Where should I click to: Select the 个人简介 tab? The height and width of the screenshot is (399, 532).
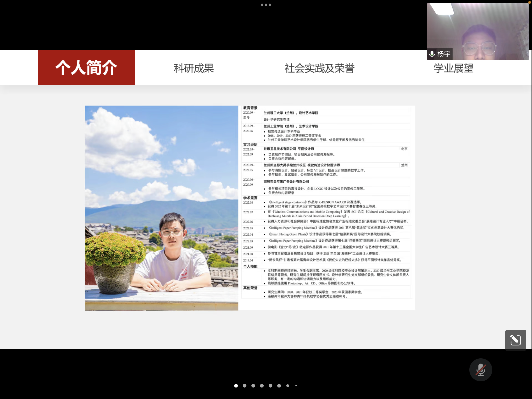pyautogui.click(x=86, y=68)
